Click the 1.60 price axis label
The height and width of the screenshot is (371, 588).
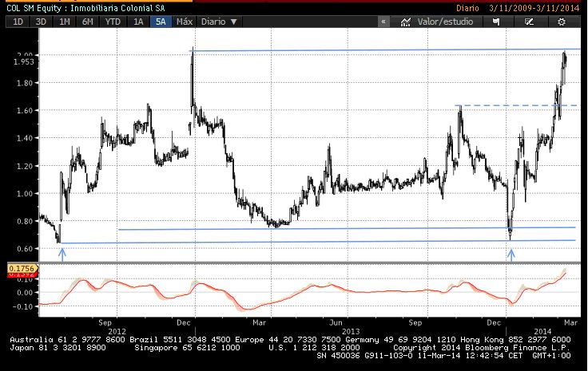click(25, 110)
